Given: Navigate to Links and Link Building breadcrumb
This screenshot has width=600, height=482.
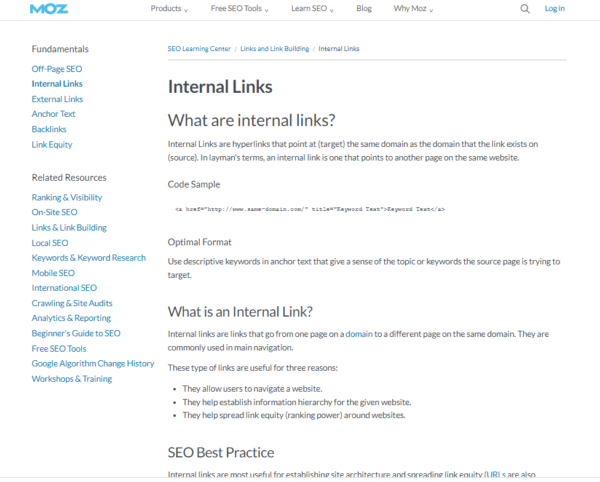Looking at the screenshot, I should pos(273,48).
